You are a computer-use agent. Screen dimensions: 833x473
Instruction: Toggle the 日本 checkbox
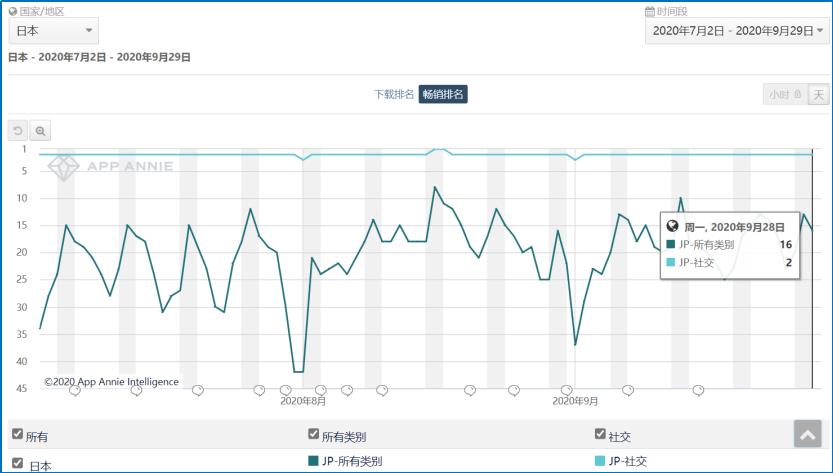(x=17, y=463)
